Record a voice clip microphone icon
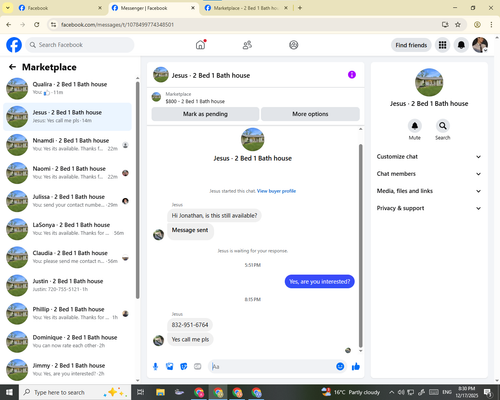This screenshot has height=400, width=500. [x=155, y=367]
